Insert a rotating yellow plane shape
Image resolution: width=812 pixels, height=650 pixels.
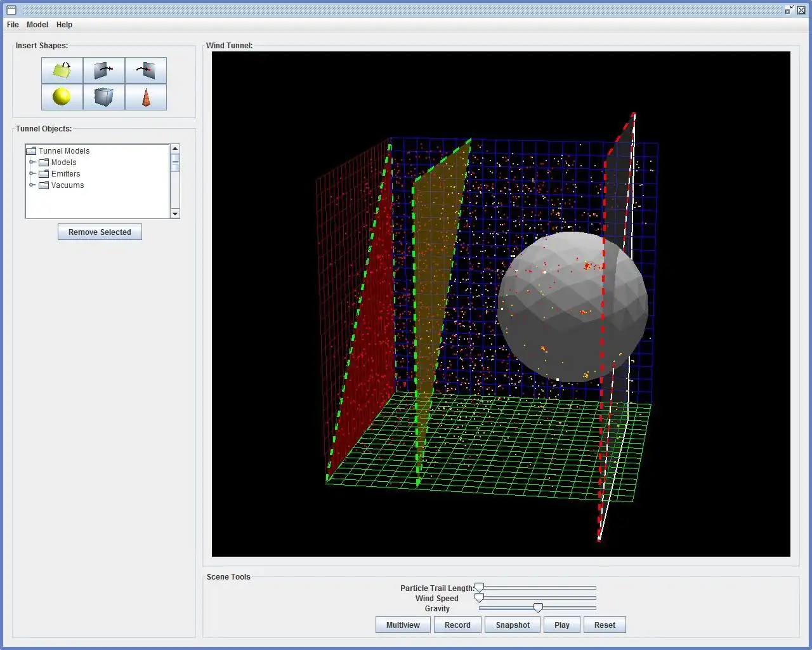[x=62, y=70]
